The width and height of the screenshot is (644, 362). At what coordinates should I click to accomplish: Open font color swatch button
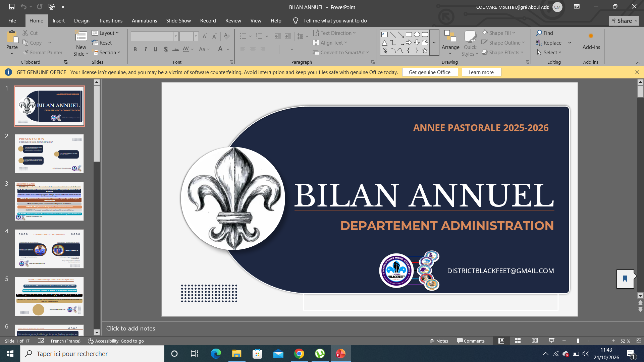(220, 49)
